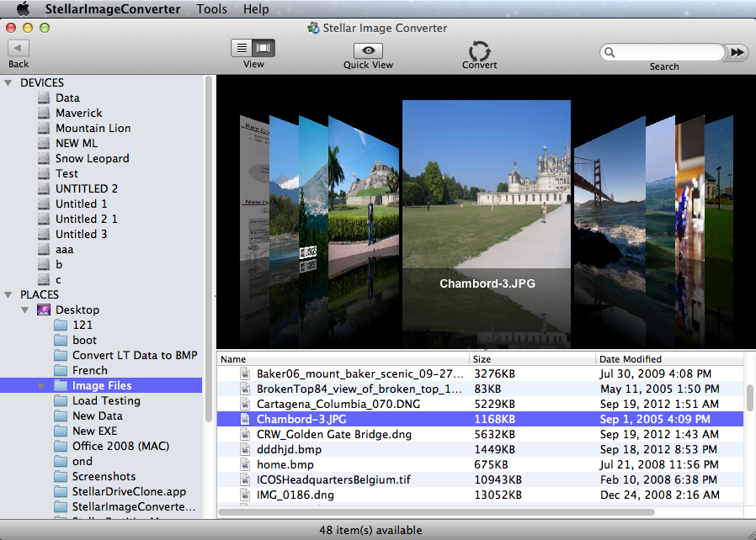Sort files by Name column header
The width and height of the screenshot is (756, 540).
tap(343, 359)
